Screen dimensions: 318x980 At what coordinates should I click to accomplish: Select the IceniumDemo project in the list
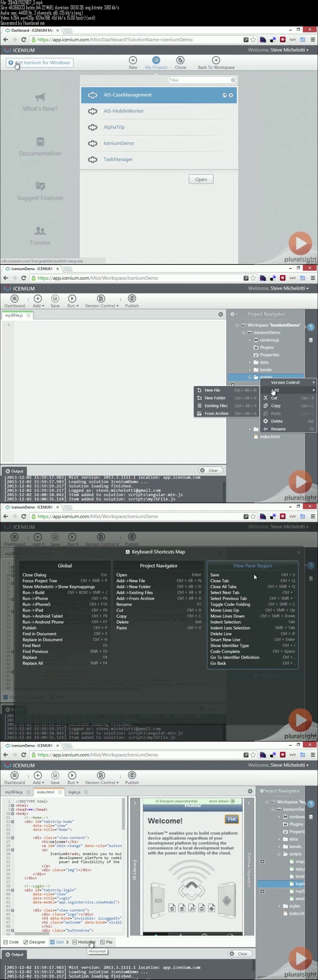click(159, 143)
